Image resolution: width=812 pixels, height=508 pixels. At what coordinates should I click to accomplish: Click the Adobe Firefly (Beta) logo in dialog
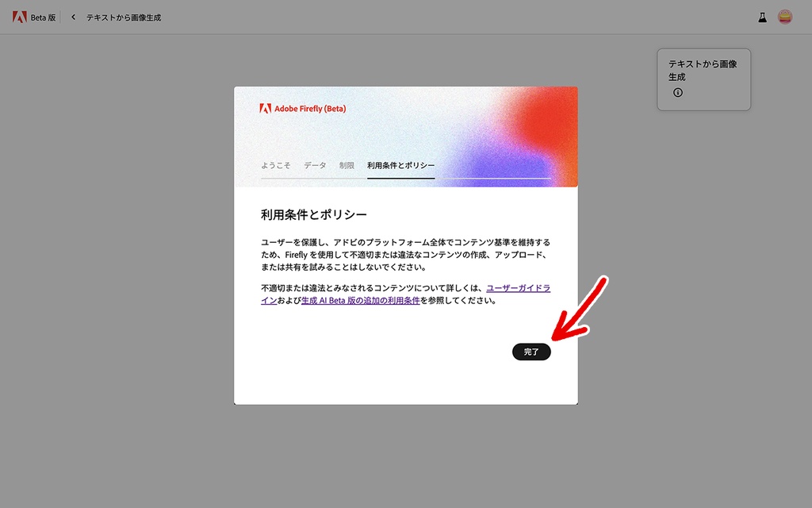click(302, 108)
